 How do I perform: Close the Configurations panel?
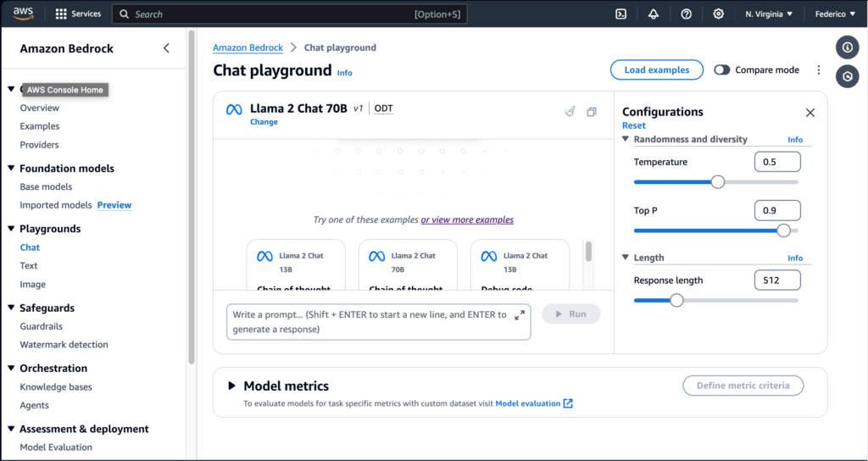coord(810,112)
